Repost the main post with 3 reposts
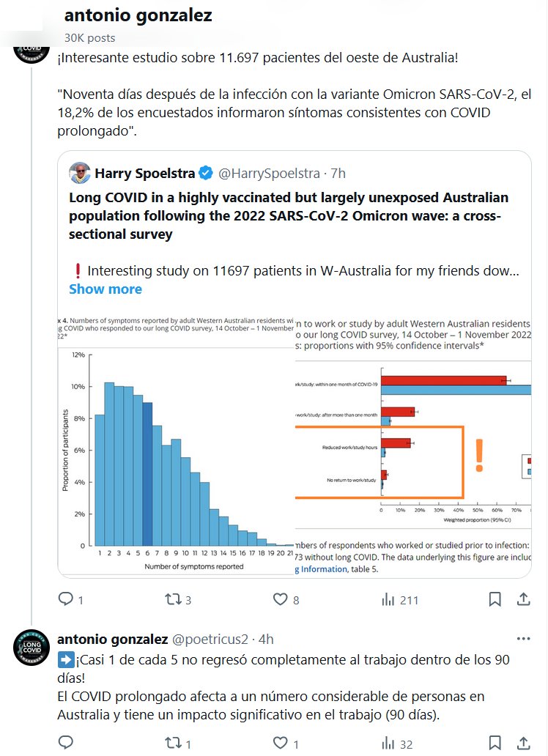The width and height of the screenshot is (548, 756). [173, 599]
